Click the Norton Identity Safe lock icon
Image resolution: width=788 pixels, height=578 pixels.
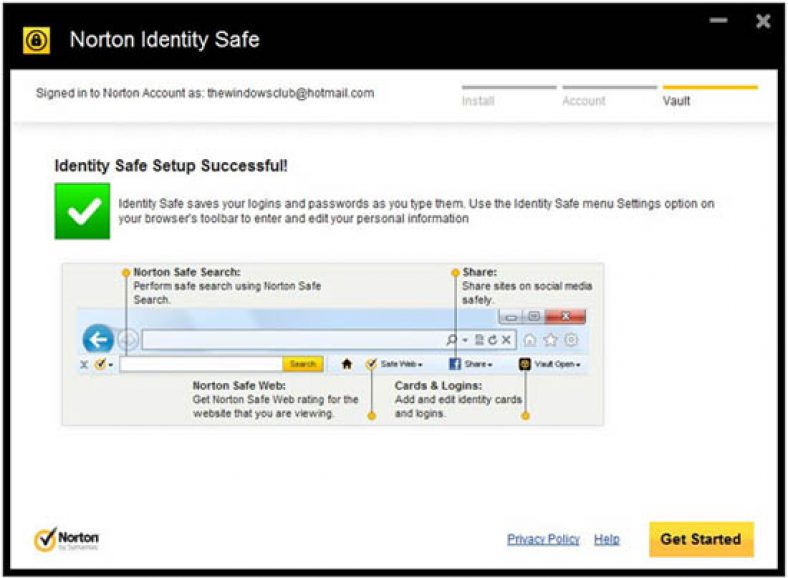(37, 40)
